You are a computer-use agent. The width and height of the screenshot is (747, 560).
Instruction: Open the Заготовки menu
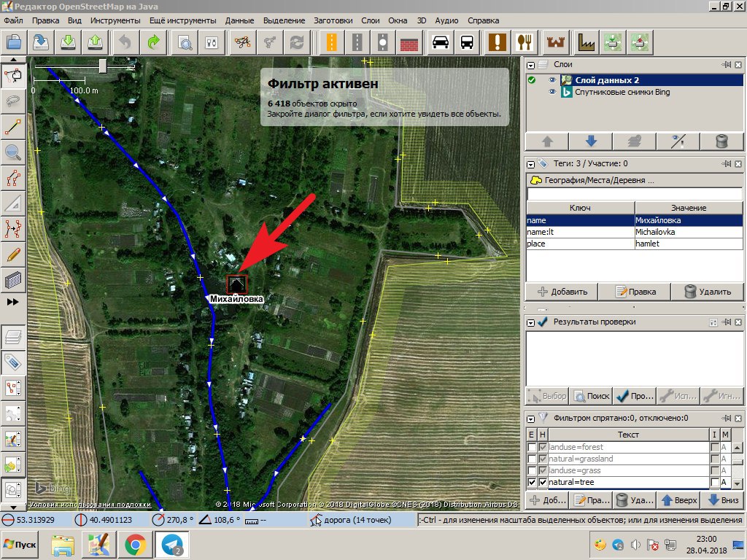(333, 20)
